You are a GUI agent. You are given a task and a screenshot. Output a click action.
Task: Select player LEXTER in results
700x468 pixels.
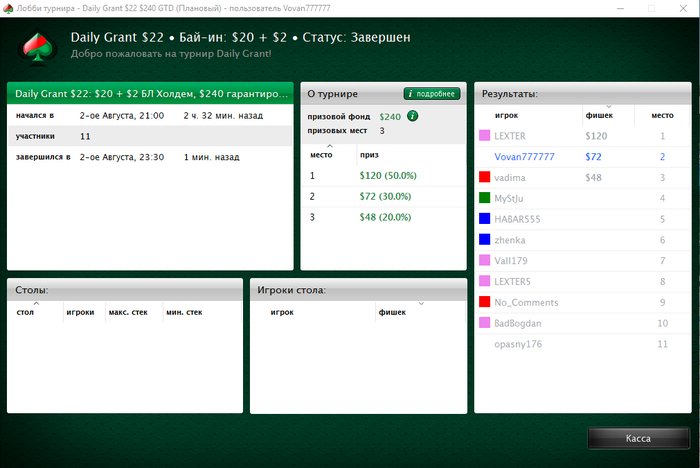click(583, 136)
